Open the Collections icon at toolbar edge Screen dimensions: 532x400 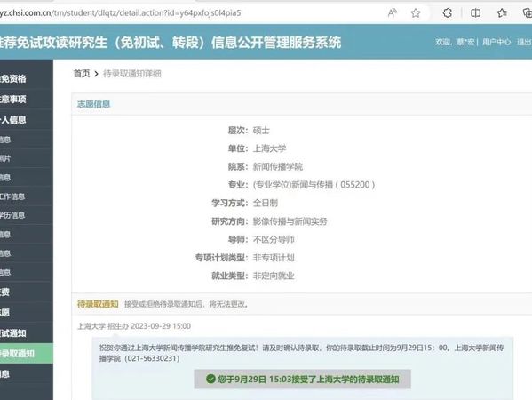point(528,13)
